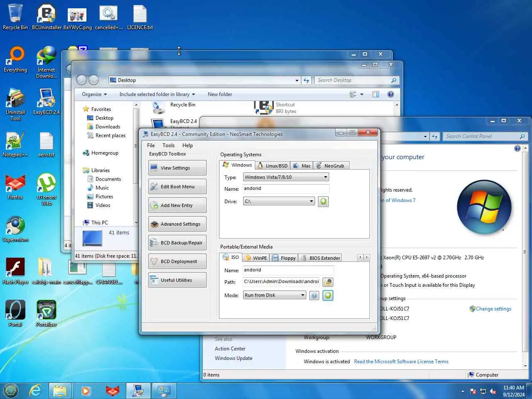Open the EasyBCD Help menu

[187, 145]
